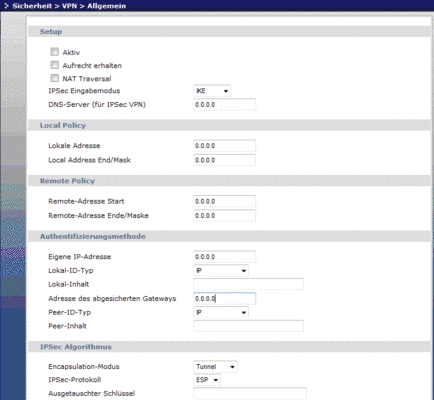Image resolution: width=434 pixels, height=400 pixels.
Task: Click the Remote-Adresse Ende/Maske field
Action: click(x=225, y=216)
